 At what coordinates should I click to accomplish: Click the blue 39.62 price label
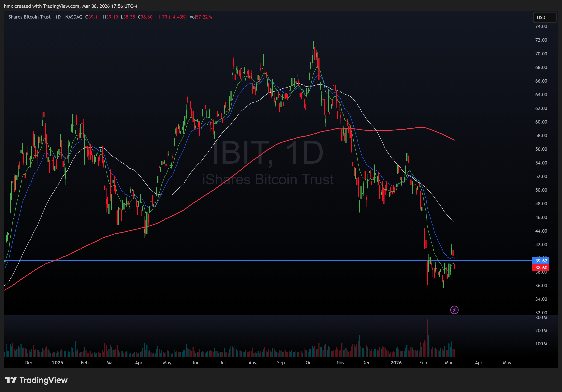tap(541, 261)
